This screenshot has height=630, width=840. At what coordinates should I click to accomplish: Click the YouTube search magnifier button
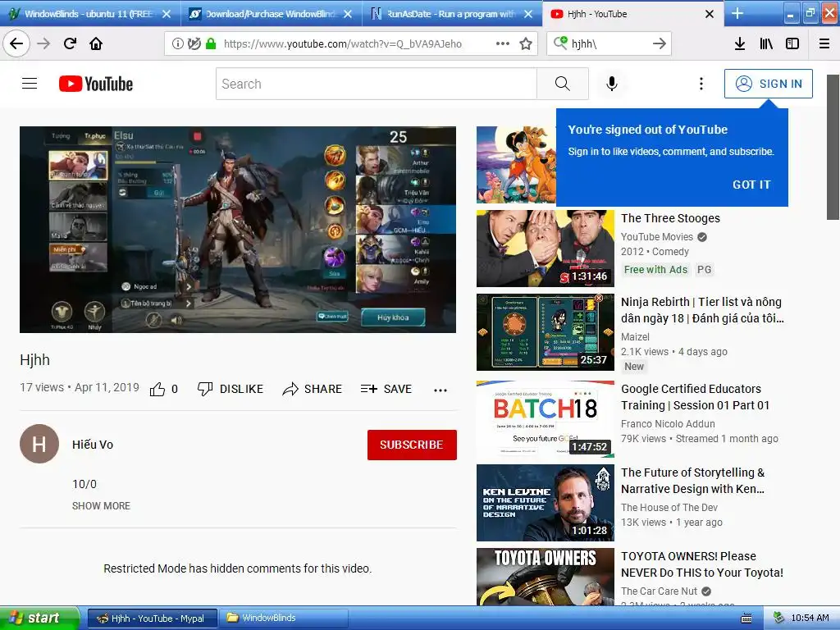pos(563,84)
